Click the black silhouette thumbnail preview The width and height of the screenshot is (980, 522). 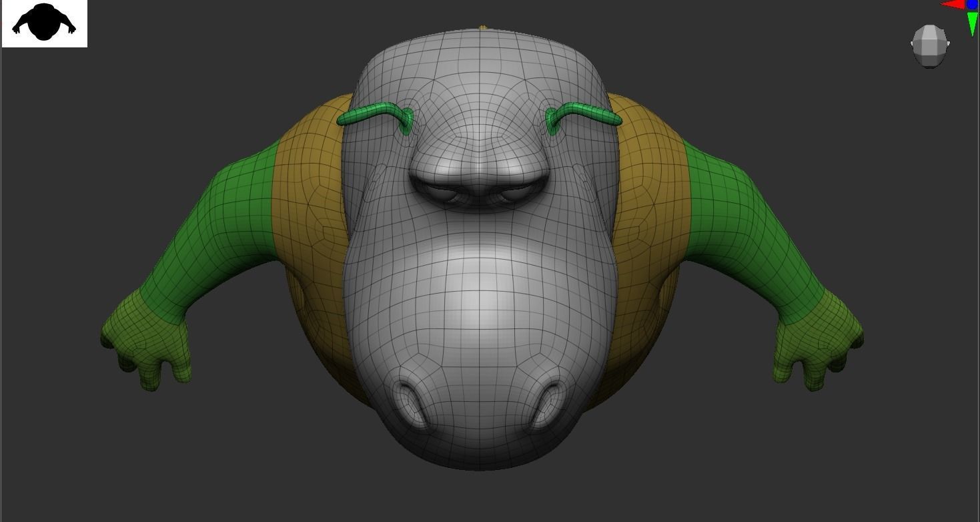tap(44, 23)
